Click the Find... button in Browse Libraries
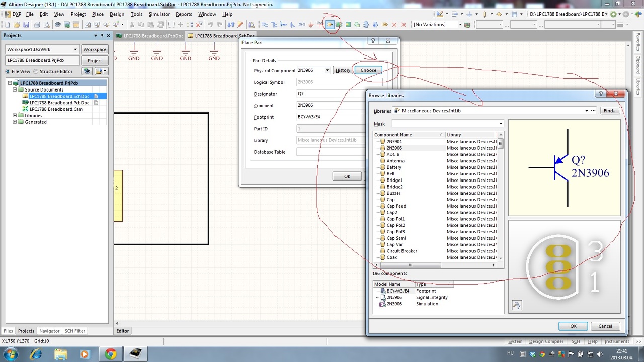The image size is (644, 362). click(x=610, y=111)
